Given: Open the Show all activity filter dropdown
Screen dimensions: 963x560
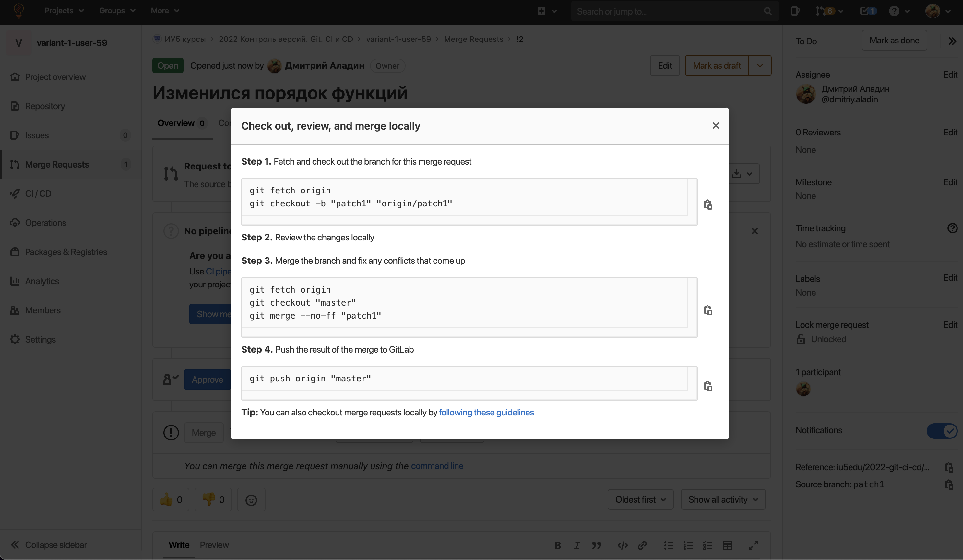Looking at the screenshot, I should pos(723,499).
